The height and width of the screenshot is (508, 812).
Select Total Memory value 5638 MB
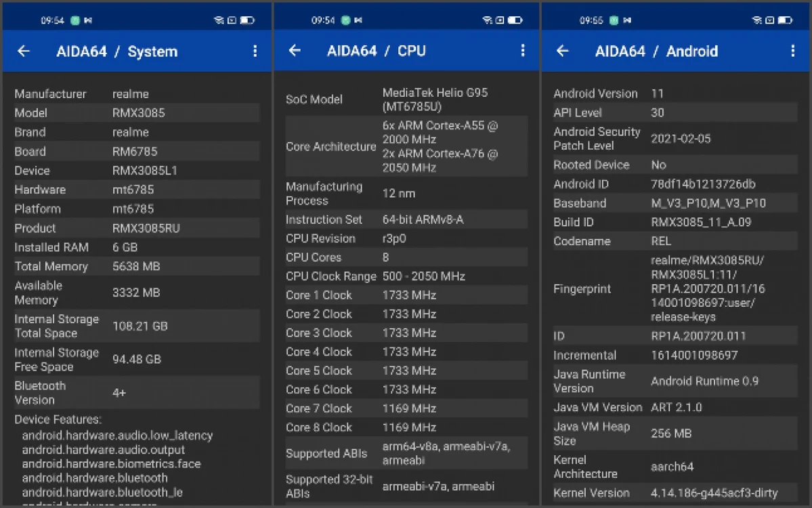coord(136,267)
